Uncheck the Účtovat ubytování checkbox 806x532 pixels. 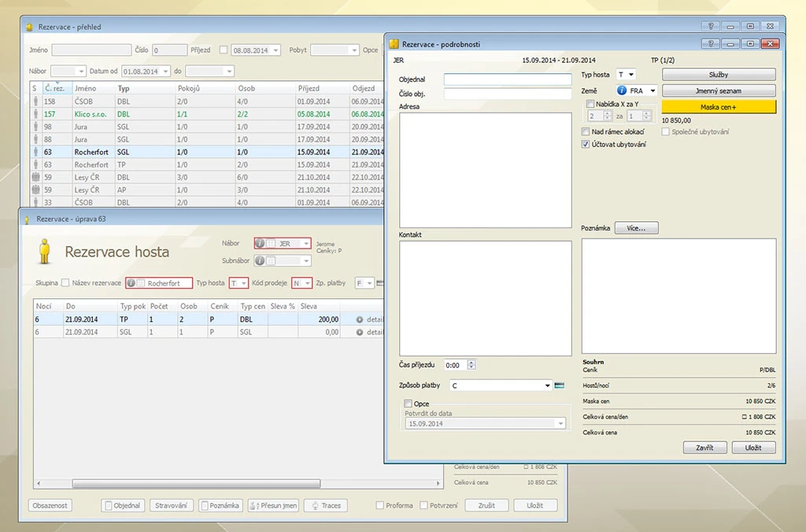(x=586, y=145)
